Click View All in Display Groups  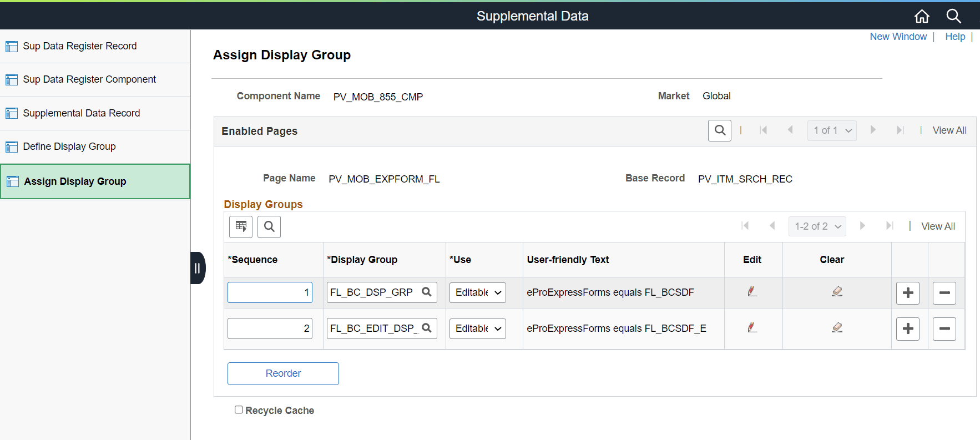(x=938, y=226)
